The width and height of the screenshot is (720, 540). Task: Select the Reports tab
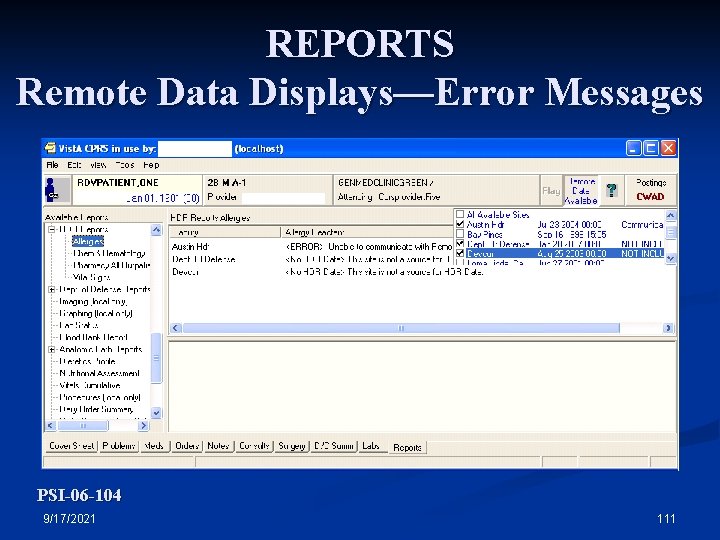click(407, 447)
